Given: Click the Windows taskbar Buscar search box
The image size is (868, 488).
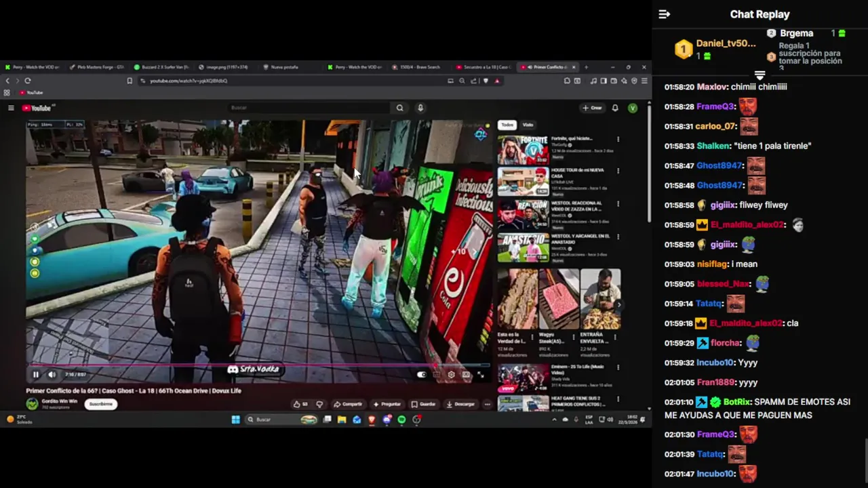Looking at the screenshot, I should pyautogui.click(x=281, y=420).
